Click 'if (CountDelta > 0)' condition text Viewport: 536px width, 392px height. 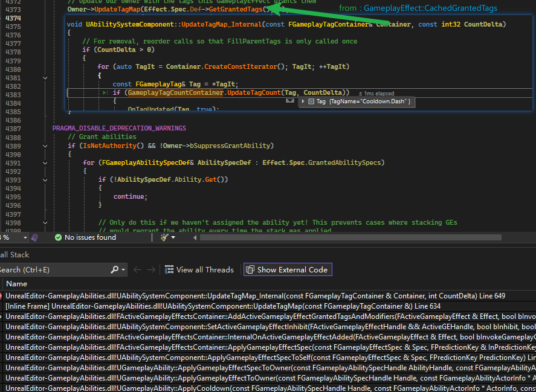pyautogui.click(x=118, y=50)
